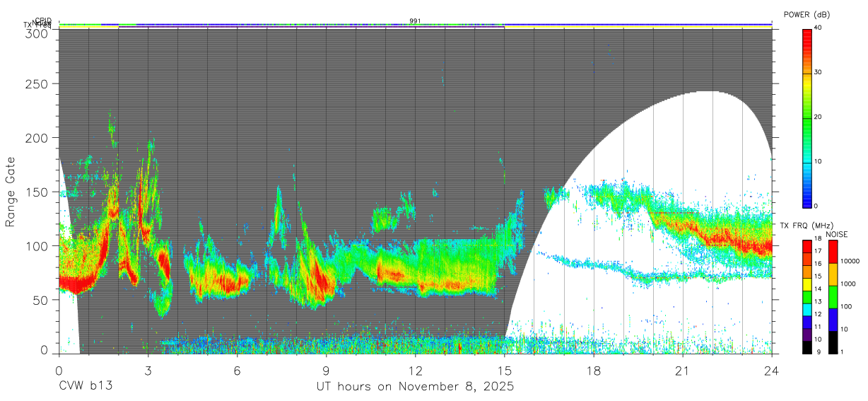Select the red noise swatch above 10000
The height and width of the screenshot is (401, 868).
pyautogui.click(x=833, y=252)
